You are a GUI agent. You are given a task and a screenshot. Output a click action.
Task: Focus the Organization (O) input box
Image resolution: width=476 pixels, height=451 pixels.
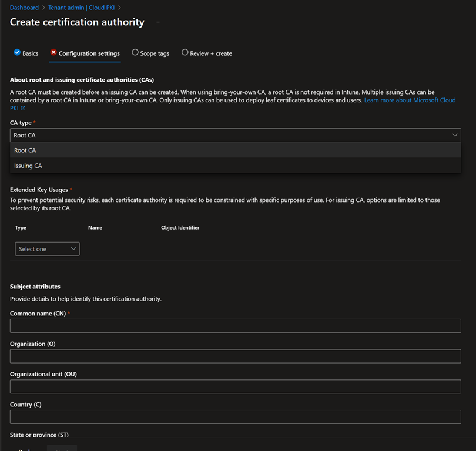point(235,356)
